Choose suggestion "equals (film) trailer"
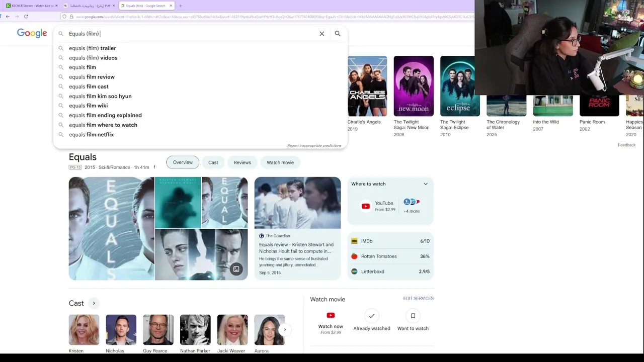 tap(93, 48)
